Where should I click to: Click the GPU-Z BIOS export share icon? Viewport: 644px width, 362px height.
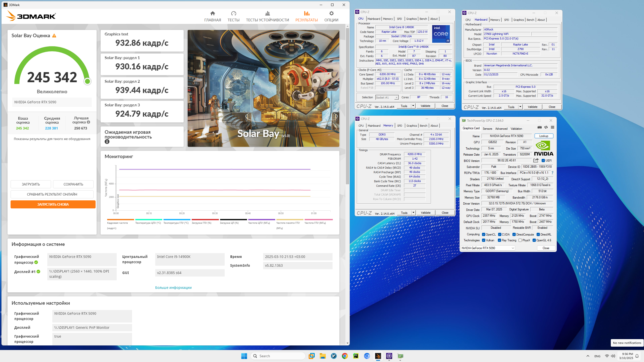click(x=536, y=160)
